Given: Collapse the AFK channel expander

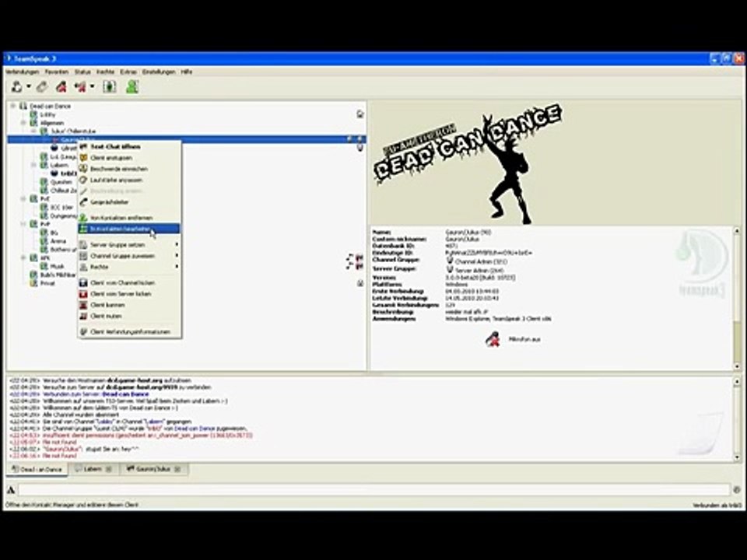Looking at the screenshot, I should tap(23, 257).
